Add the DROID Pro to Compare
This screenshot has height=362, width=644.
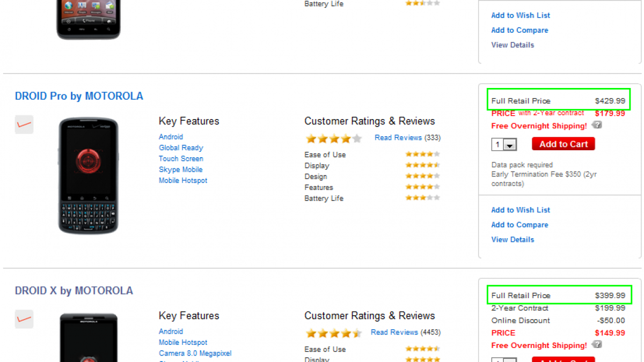[519, 225]
